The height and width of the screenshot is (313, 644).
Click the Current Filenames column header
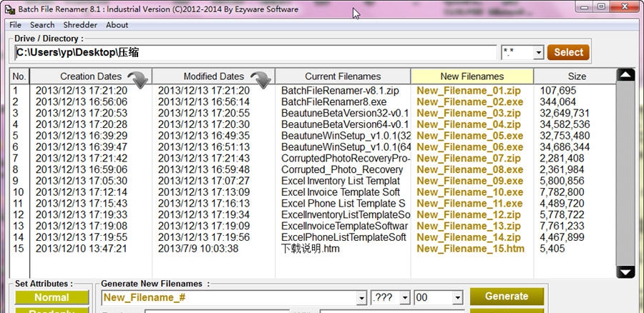click(x=343, y=76)
